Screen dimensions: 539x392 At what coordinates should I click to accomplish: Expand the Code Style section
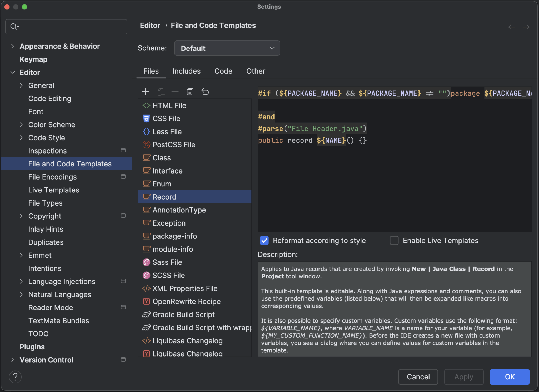coord(22,138)
